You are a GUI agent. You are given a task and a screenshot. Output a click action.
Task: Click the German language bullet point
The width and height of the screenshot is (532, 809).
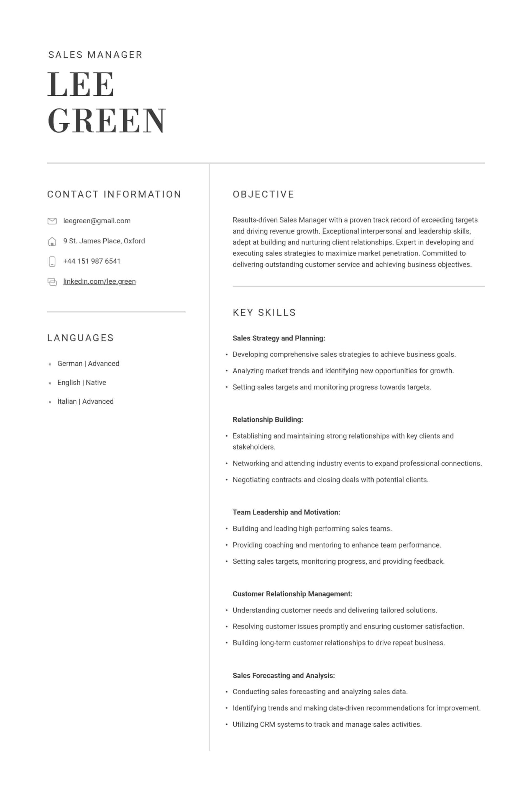coord(88,363)
